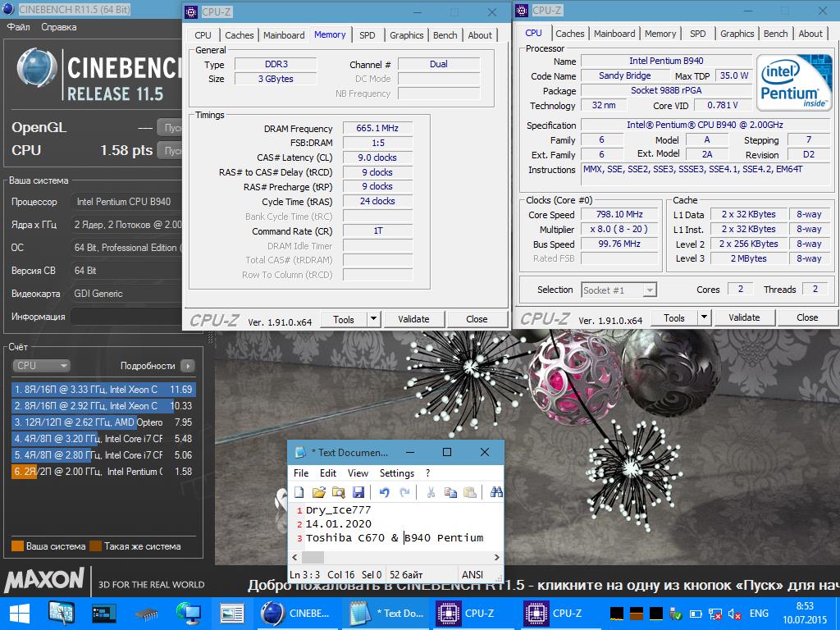Open the globe and monitor taskbar icon

[189, 614]
